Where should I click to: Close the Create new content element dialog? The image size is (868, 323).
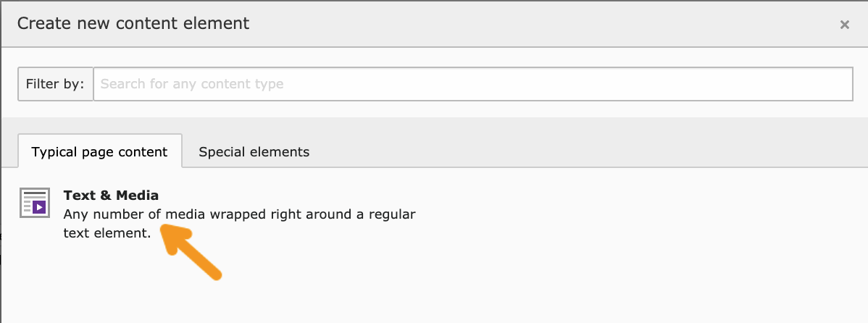tap(844, 25)
